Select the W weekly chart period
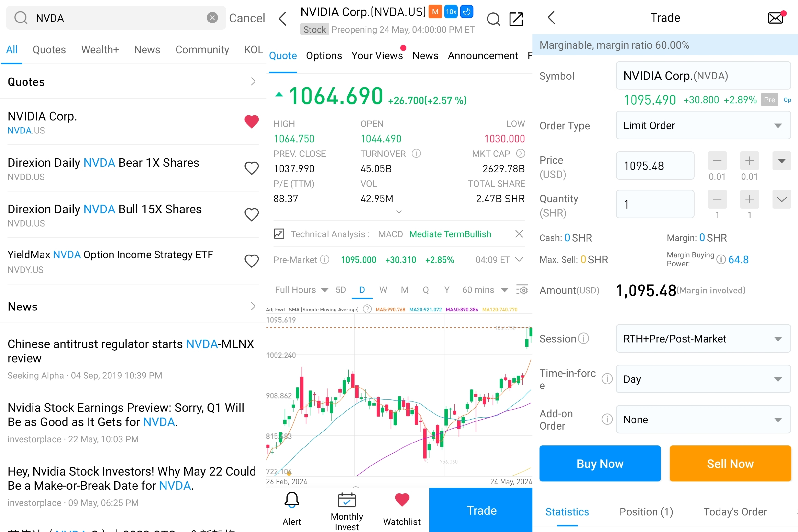Viewport: 798px width, 532px height. (383, 290)
